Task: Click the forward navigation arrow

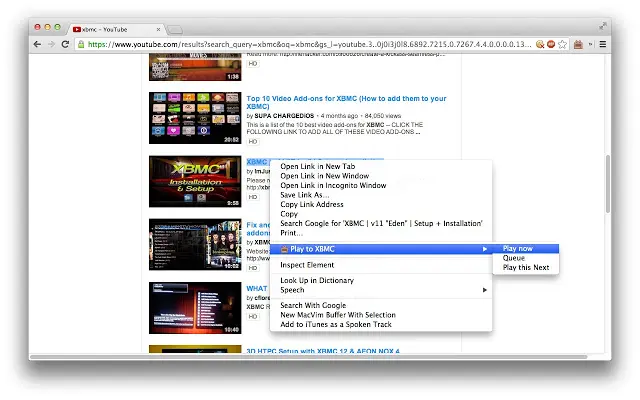Action: (x=51, y=44)
